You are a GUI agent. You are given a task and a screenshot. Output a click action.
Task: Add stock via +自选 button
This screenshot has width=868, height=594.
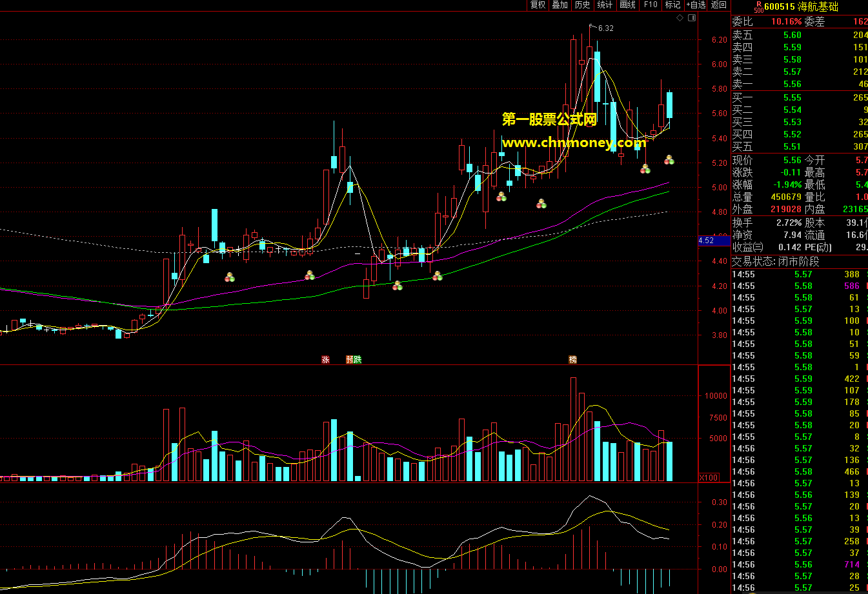pyautogui.click(x=696, y=5)
